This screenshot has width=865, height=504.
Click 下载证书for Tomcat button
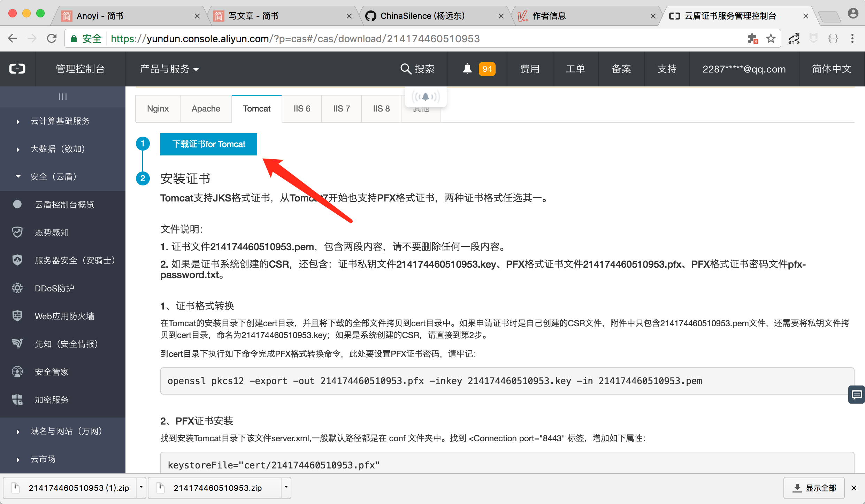(209, 143)
